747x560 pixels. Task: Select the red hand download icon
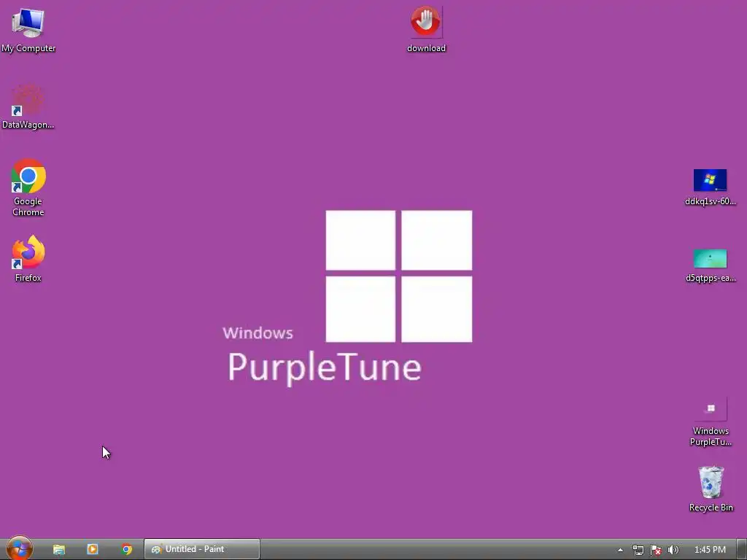(426, 21)
